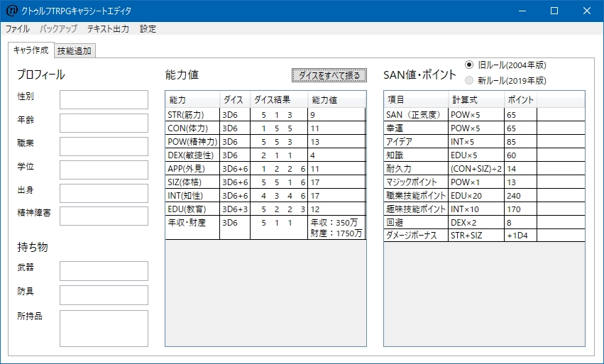
Task: Select the ダメージボーナス row cell
Action: [416, 236]
